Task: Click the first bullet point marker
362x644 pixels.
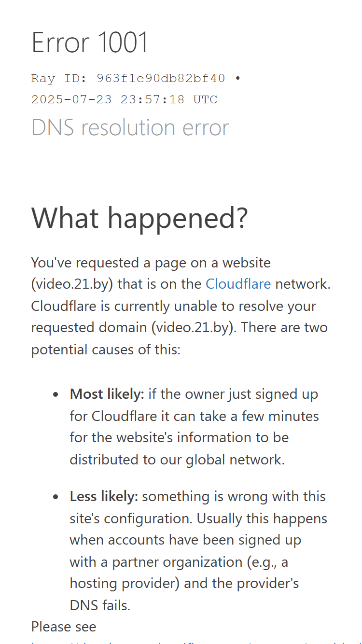Action: tap(56, 395)
